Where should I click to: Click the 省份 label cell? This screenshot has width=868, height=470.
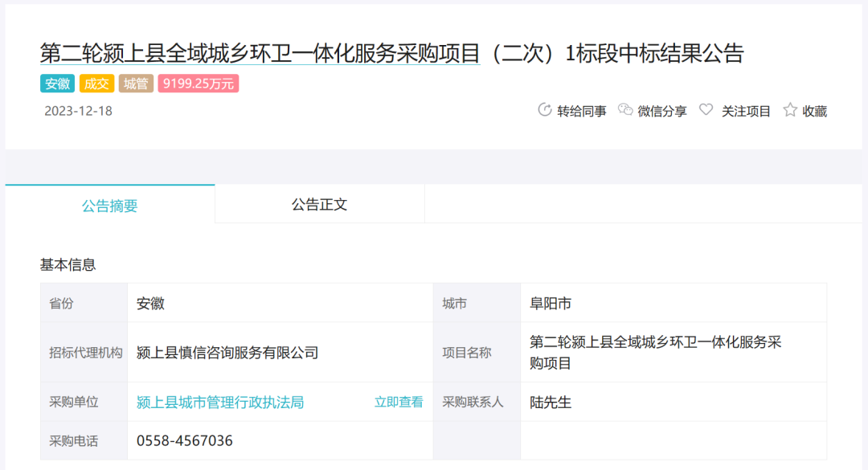[x=84, y=303]
